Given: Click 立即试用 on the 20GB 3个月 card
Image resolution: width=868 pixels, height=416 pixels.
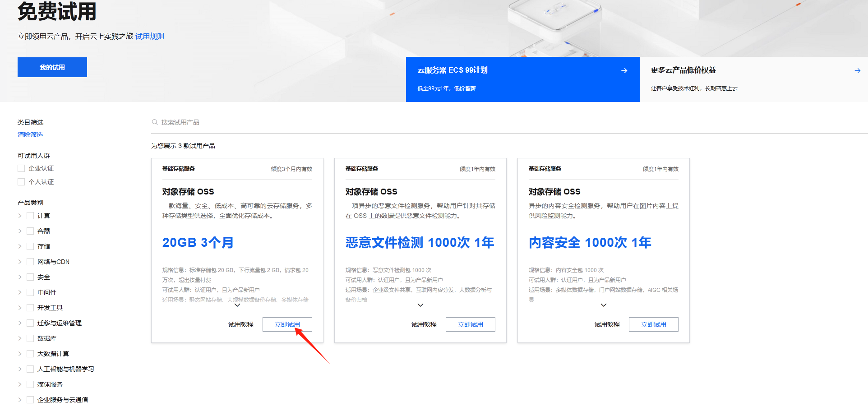Looking at the screenshot, I should (287, 324).
